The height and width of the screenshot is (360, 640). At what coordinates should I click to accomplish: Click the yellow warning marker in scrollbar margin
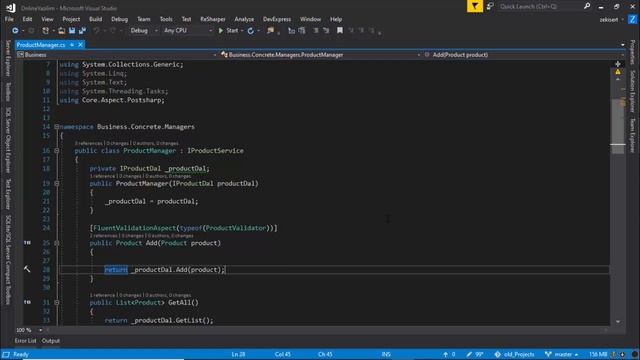pyautogui.click(x=618, y=72)
